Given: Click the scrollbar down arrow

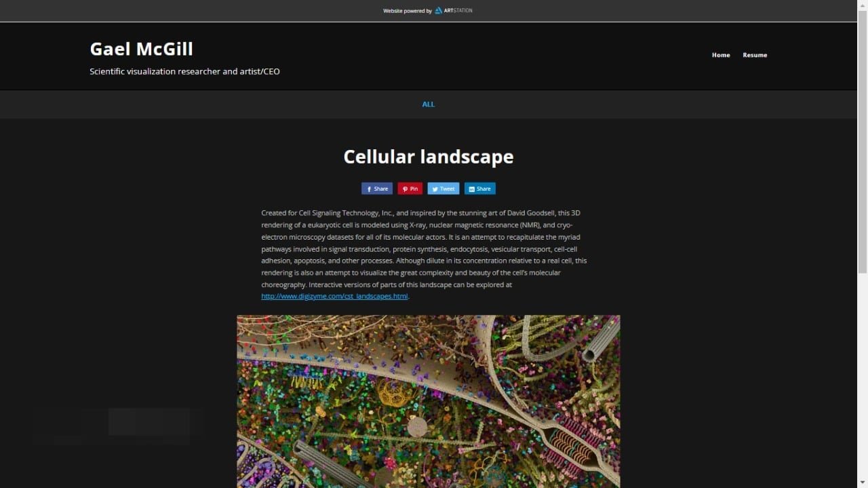Looking at the screenshot, I should pyautogui.click(x=863, y=483).
